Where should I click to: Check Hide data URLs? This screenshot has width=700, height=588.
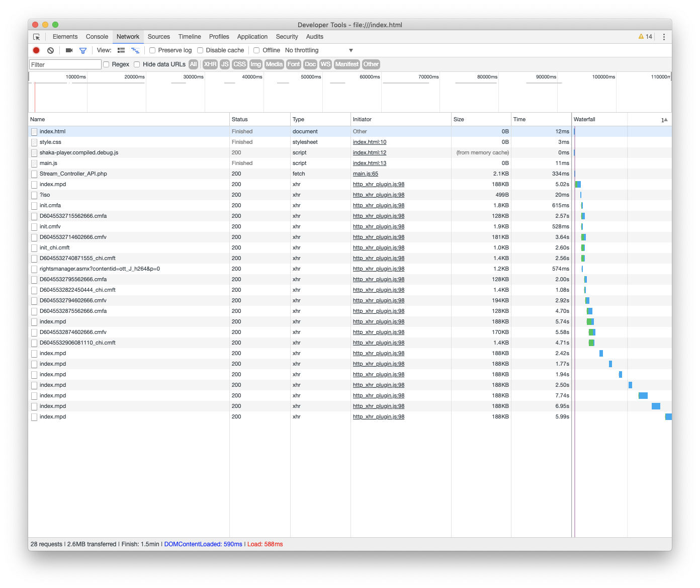tap(137, 64)
